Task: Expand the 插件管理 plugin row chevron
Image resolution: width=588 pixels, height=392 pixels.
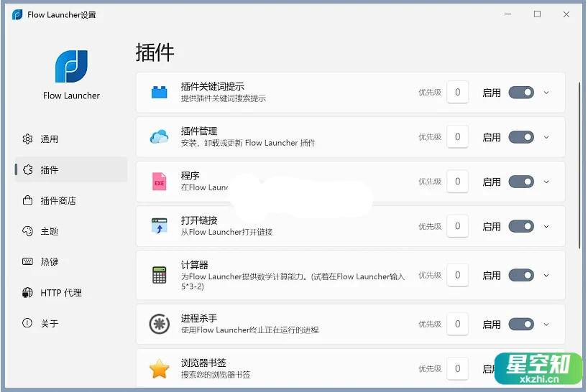Action: (x=546, y=137)
